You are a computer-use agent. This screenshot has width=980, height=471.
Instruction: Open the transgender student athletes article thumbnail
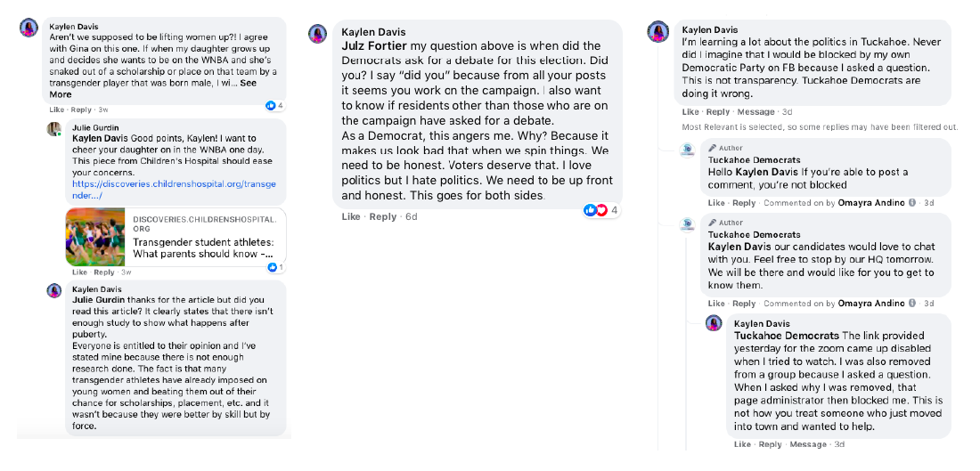tap(94, 237)
